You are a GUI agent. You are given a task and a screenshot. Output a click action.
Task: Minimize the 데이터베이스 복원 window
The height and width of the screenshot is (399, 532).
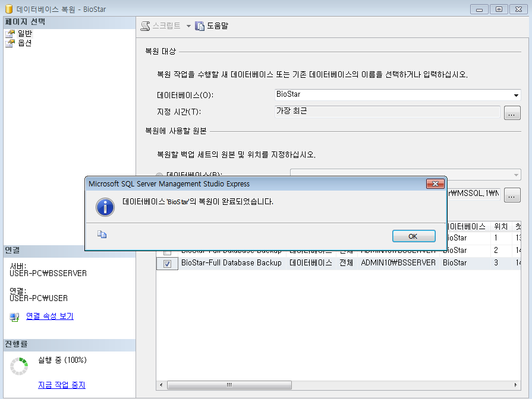coord(479,9)
